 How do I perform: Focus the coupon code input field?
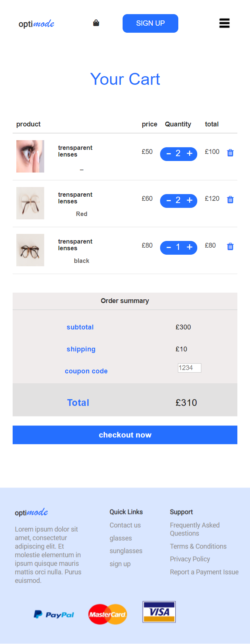189,368
